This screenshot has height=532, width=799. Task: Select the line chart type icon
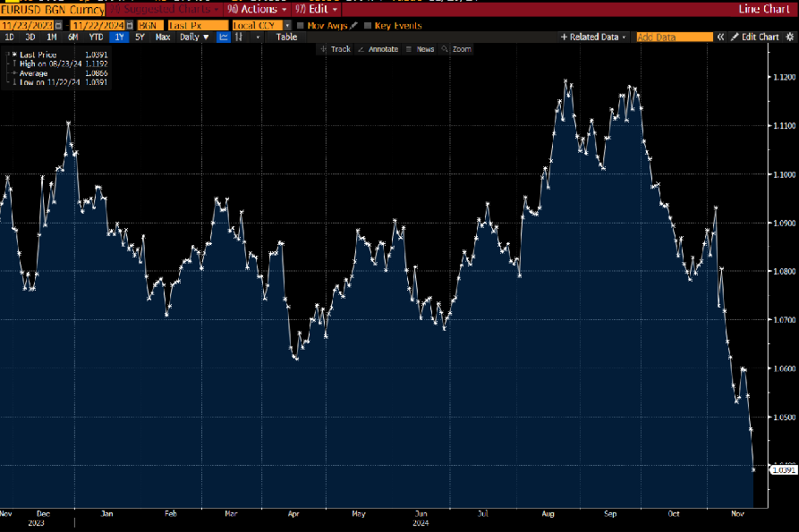point(224,38)
